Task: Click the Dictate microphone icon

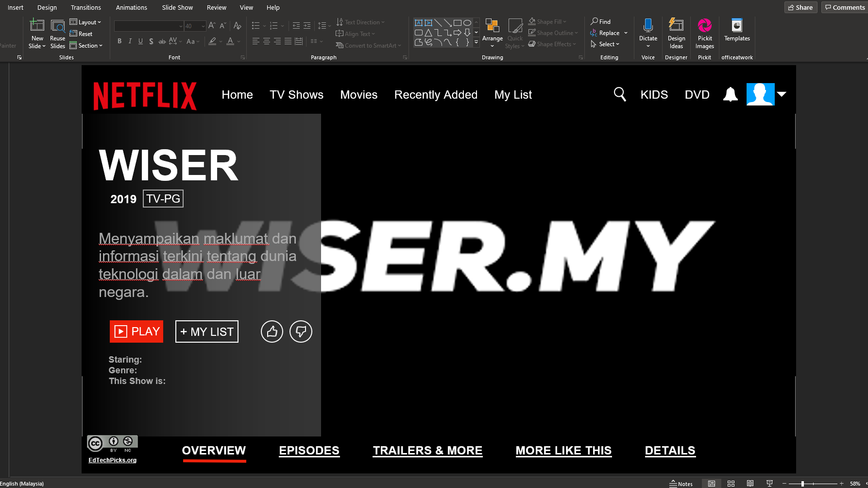Action: [648, 26]
